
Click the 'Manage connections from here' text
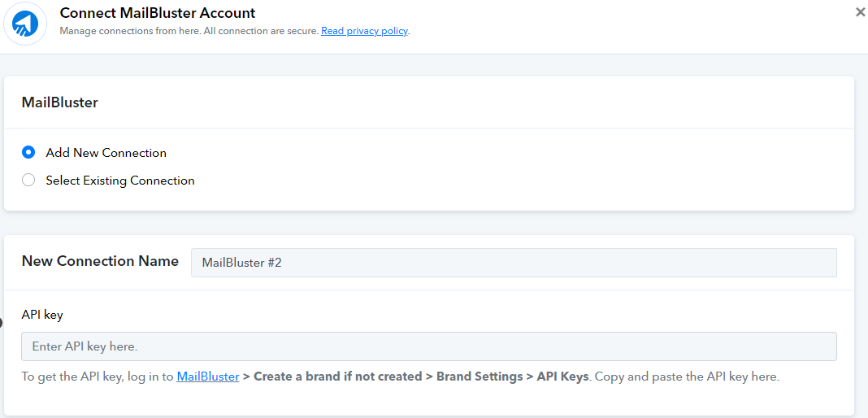pos(129,31)
